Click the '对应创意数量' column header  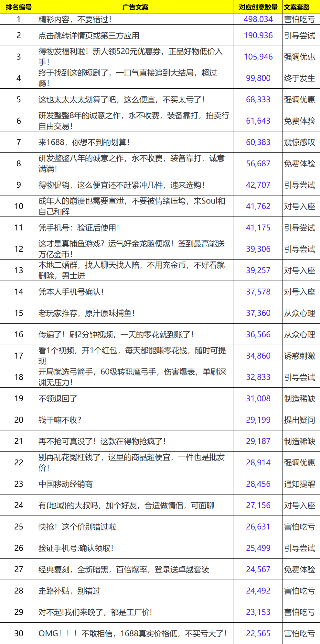258,7
